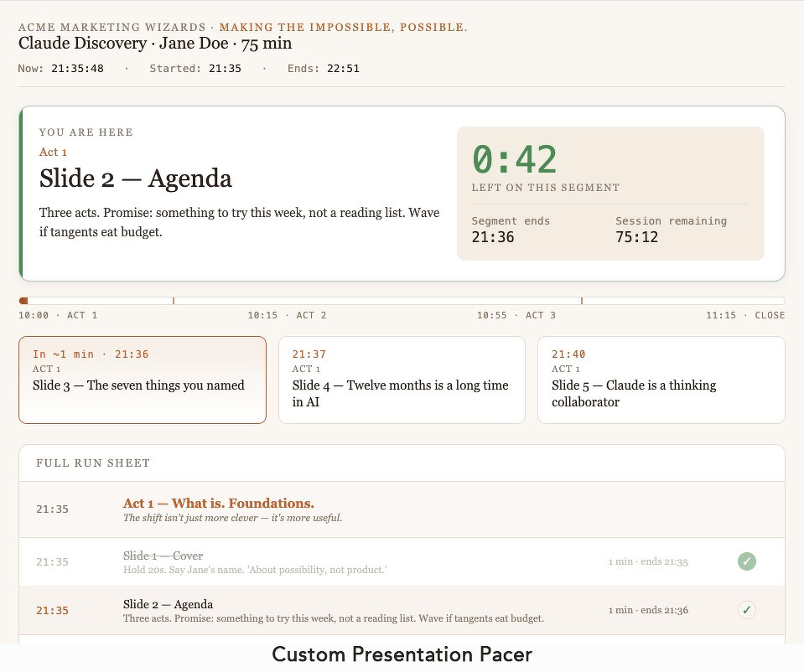The height and width of the screenshot is (672, 804).
Task: Toggle the Slide 1 Cover completed checkmark
Action: pyautogui.click(x=746, y=561)
